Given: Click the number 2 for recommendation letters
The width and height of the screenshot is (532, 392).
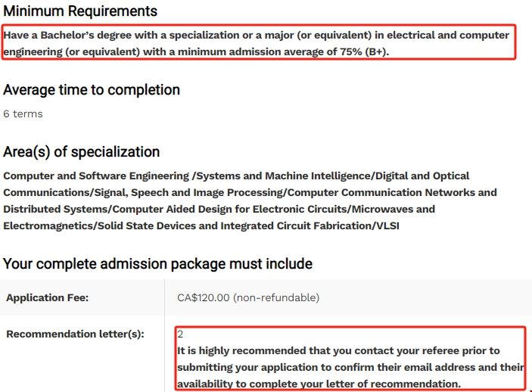Looking at the screenshot, I should (180, 334).
